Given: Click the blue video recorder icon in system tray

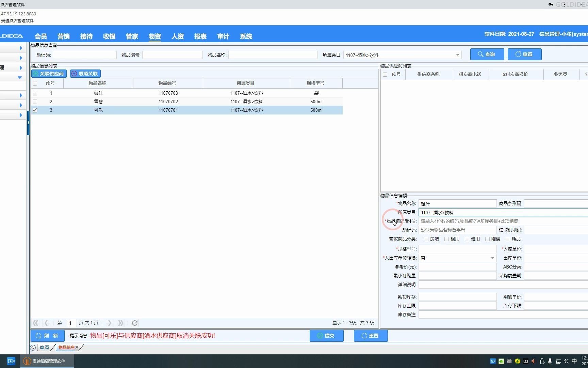Looking at the screenshot, I should (493, 361).
